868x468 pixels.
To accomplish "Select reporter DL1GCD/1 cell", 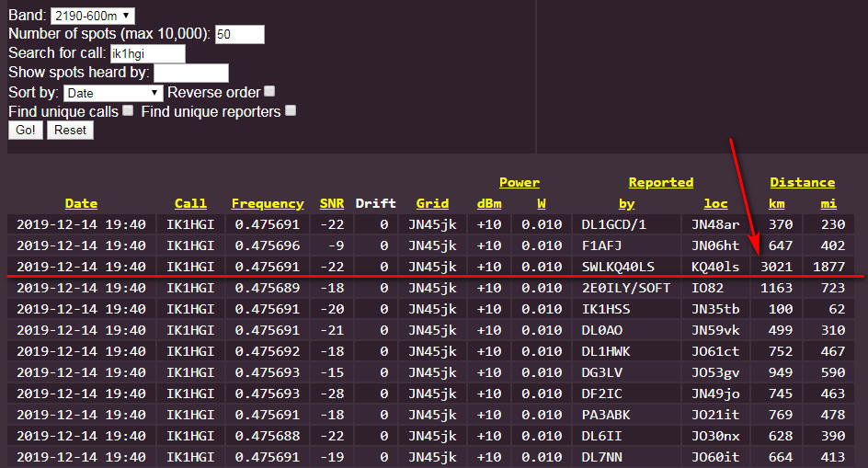I will [x=626, y=224].
